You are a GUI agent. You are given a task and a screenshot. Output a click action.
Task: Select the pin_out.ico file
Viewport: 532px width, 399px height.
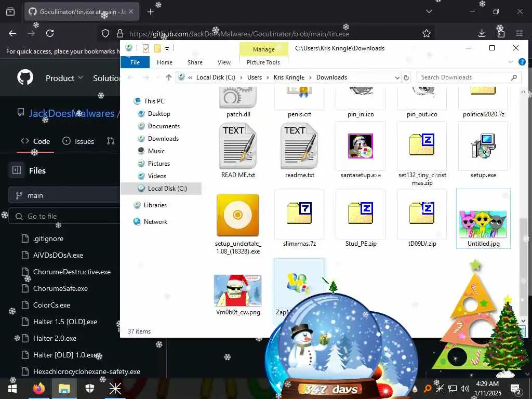tap(422, 102)
